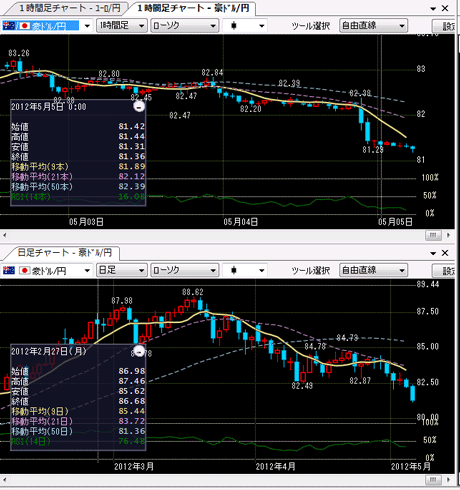Collapse the daily chart data info box

(139, 351)
